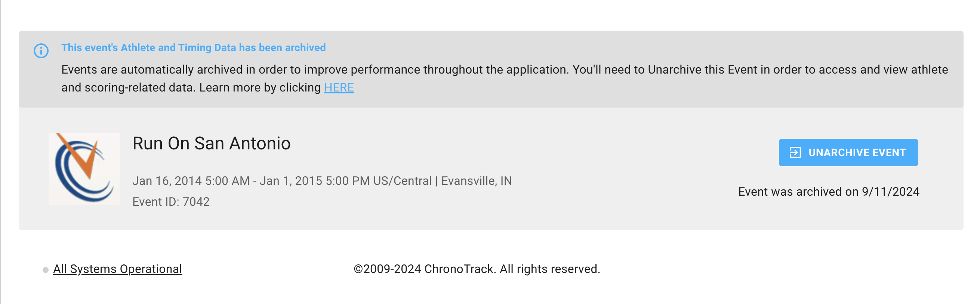
Task: Click the arrow icon inside Unarchive Event button
Action: tap(795, 152)
